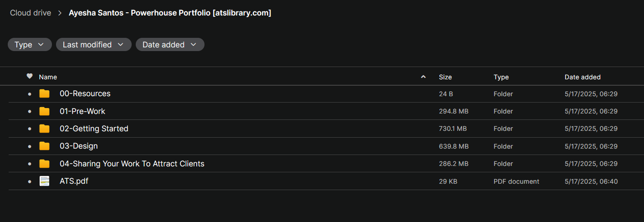Image resolution: width=644 pixels, height=222 pixels.
Task: Click the 04-Sharing Your Work folder icon
Action: 44,164
